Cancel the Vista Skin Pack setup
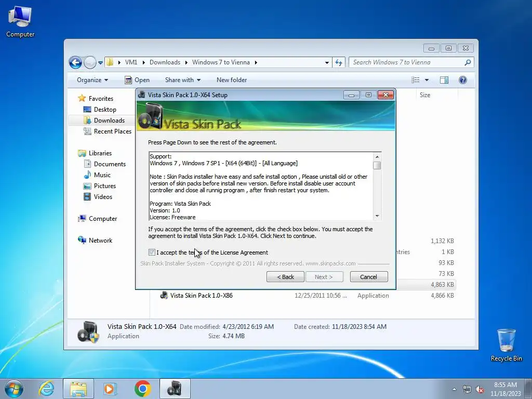Image resolution: width=532 pixels, height=399 pixels. (368, 277)
